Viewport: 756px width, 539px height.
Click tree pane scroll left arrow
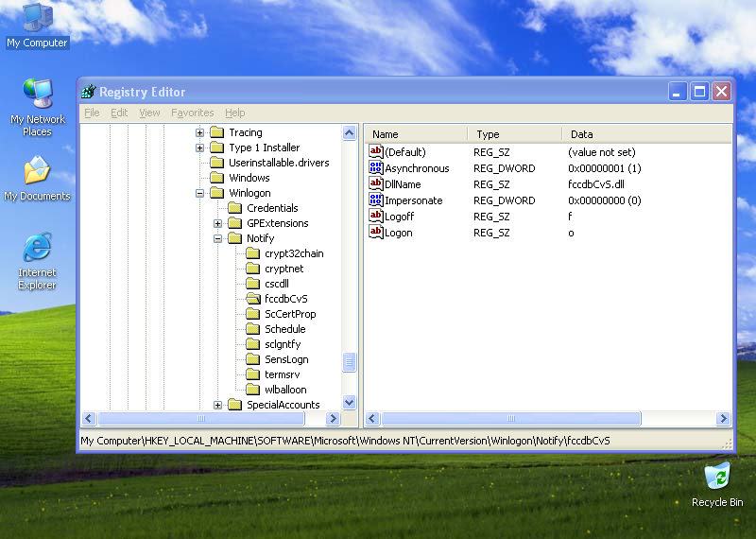click(89, 418)
